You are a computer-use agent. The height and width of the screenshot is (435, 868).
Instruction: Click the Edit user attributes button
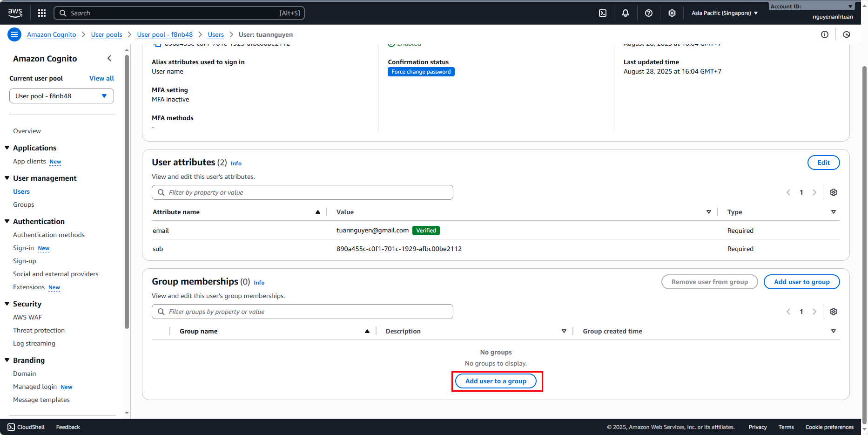[x=823, y=163]
